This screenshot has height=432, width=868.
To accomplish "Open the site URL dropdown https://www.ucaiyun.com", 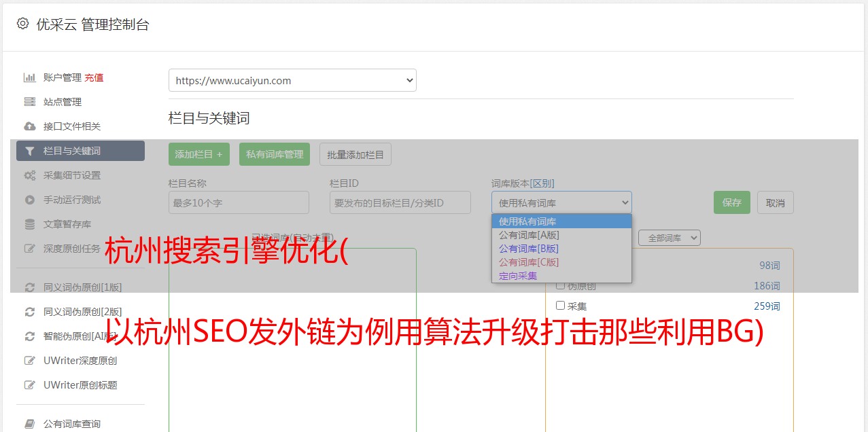I will pyautogui.click(x=292, y=80).
